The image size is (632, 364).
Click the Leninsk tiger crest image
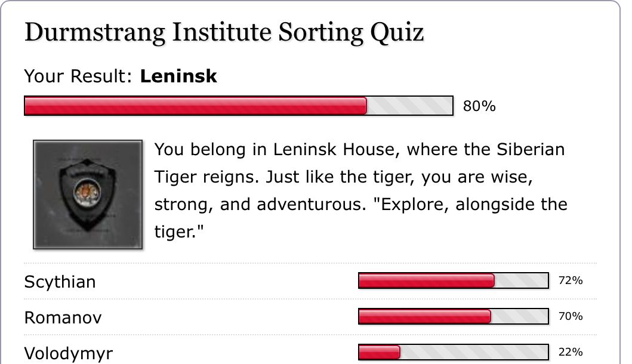(x=88, y=195)
